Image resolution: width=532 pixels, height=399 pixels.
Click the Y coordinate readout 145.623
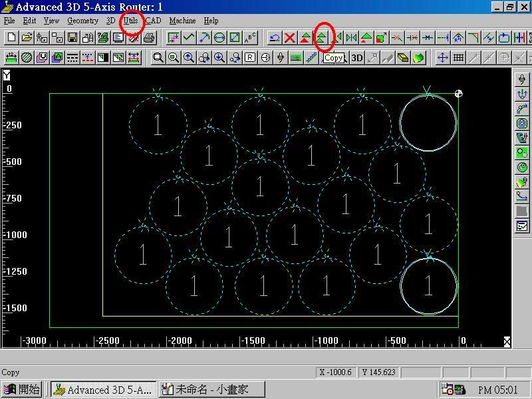pos(379,372)
